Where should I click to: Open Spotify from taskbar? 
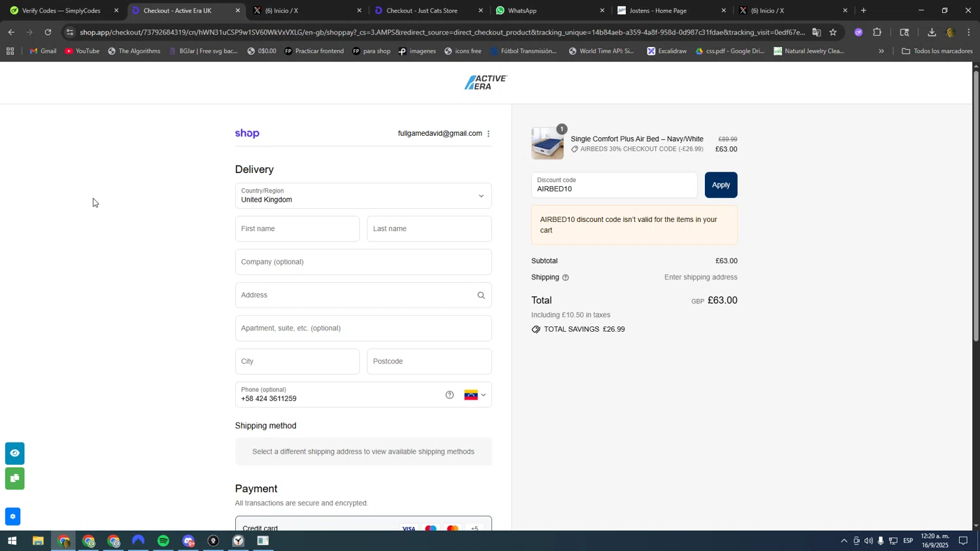point(163,541)
